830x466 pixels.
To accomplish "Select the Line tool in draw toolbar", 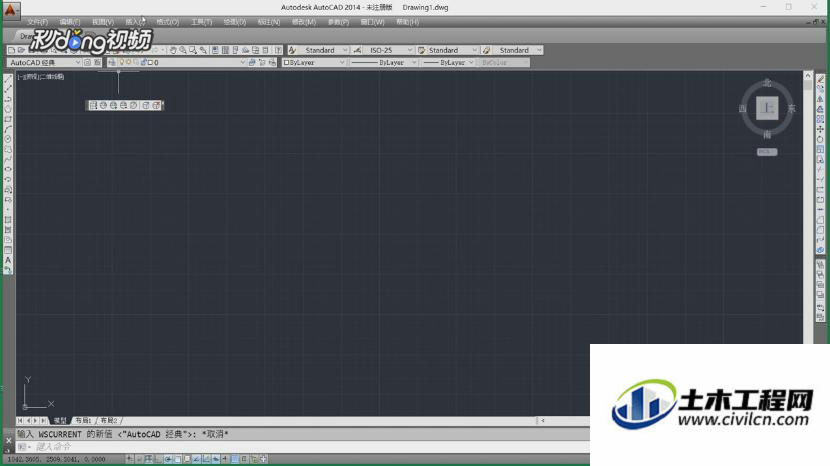I will (8, 78).
